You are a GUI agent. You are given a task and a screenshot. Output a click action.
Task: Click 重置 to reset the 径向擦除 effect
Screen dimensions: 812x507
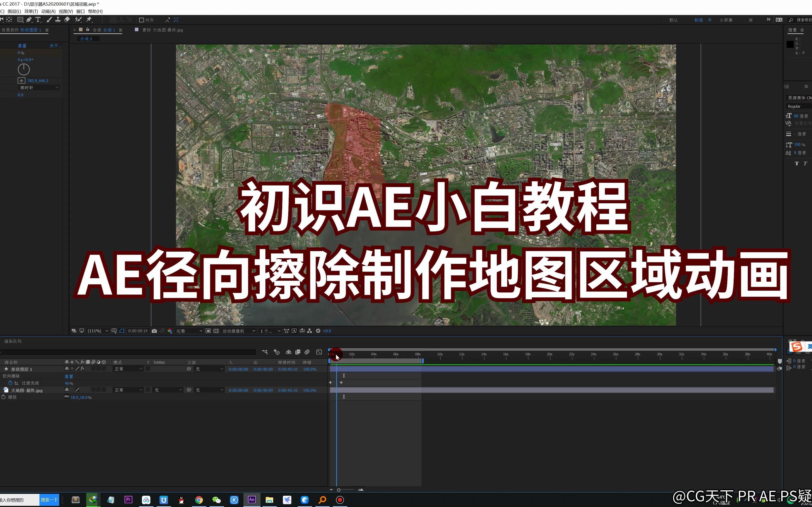coord(69,376)
